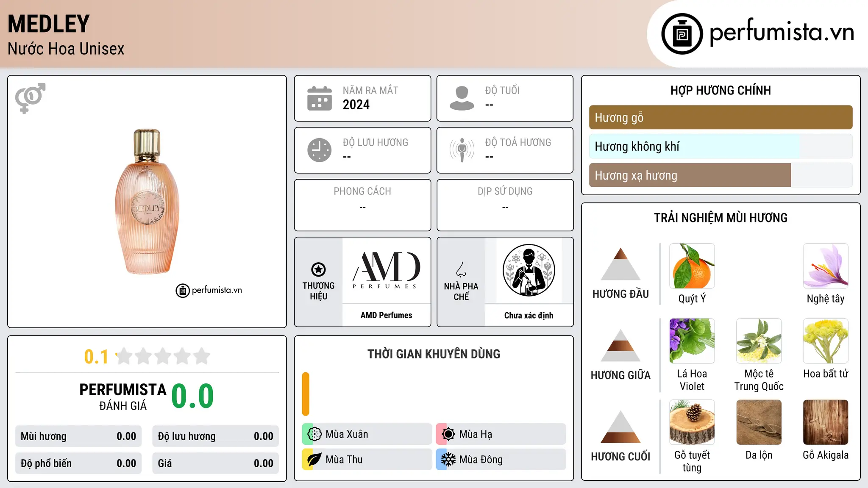Select the Mộc tê Trung Quốc note image
868x488 pixels.
click(x=759, y=341)
